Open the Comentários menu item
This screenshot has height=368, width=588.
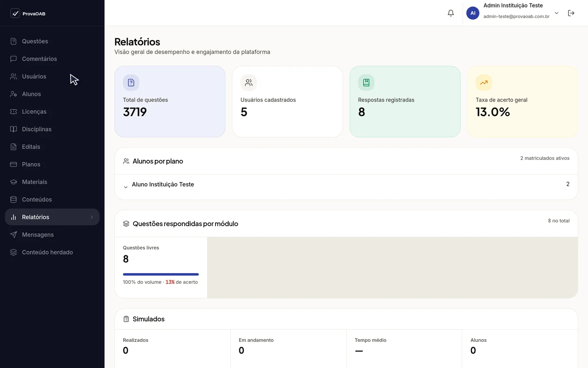[x=52, y=59]
